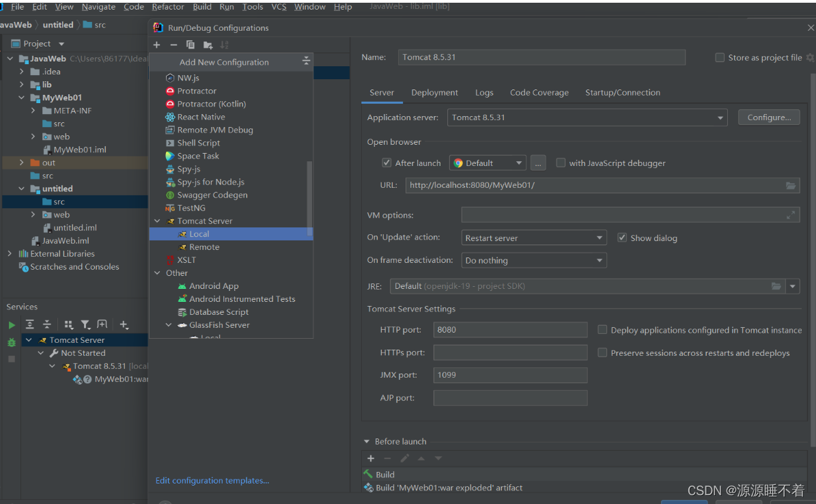
Task: Enable Preserve sessions across restarts and redeploys
Action: (602, 352)
